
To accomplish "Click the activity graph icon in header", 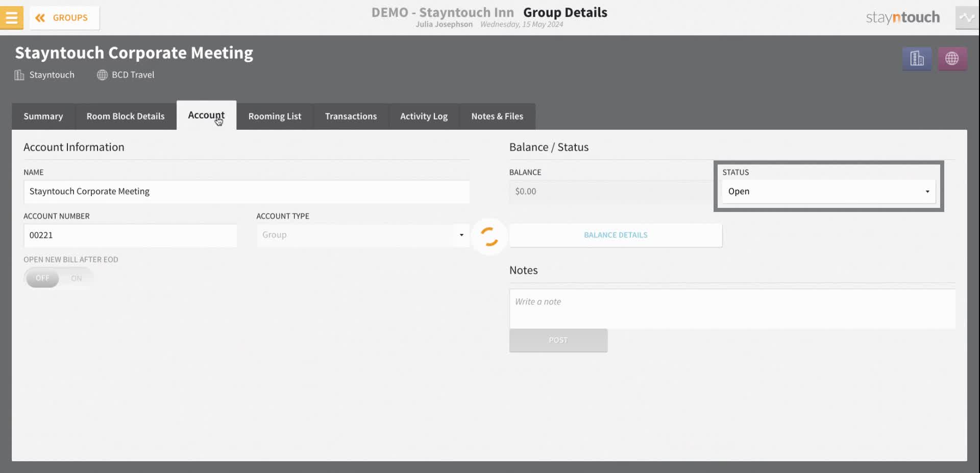I will point(967,17).
